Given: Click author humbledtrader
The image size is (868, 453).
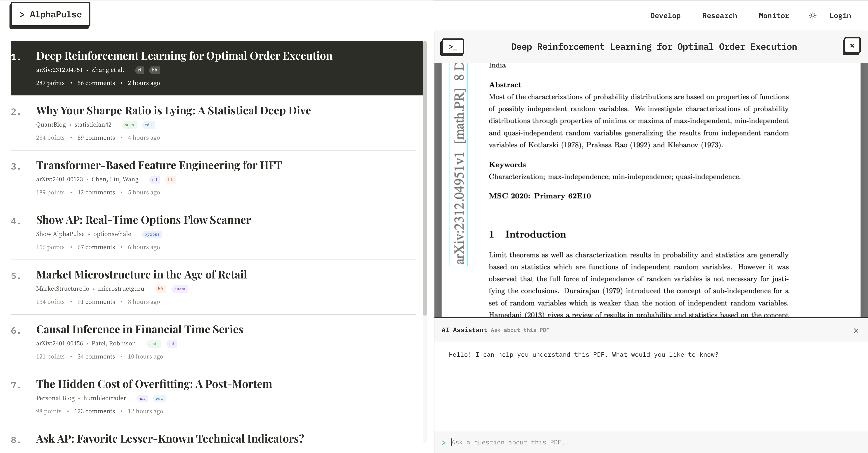Looking at the screenshot, I should click(104, 398).
